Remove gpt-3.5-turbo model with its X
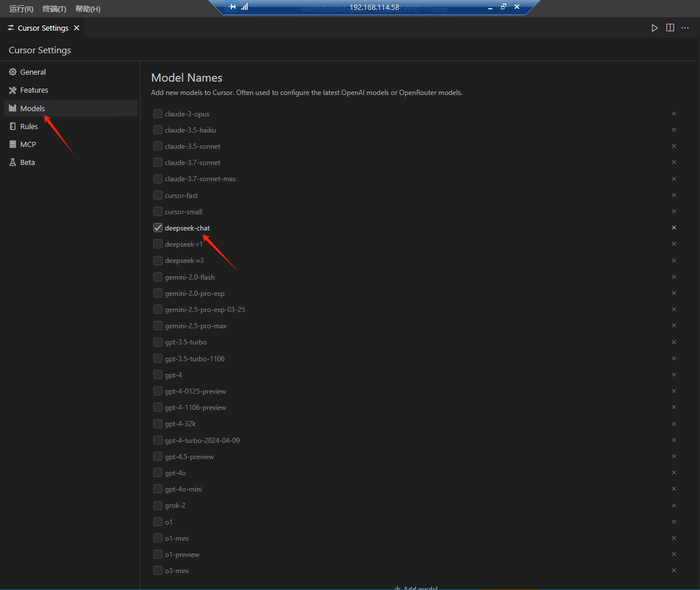 point(674,342)
